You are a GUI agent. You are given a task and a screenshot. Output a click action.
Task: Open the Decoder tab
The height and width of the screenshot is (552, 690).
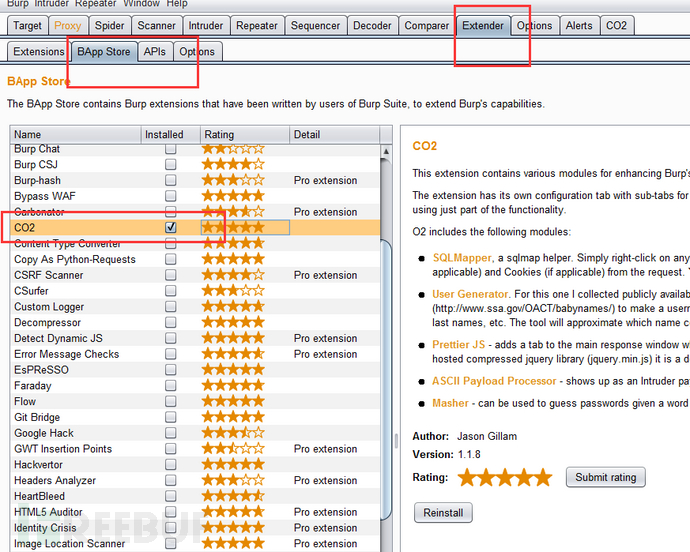pyautogui.click(x=372, y=26)
